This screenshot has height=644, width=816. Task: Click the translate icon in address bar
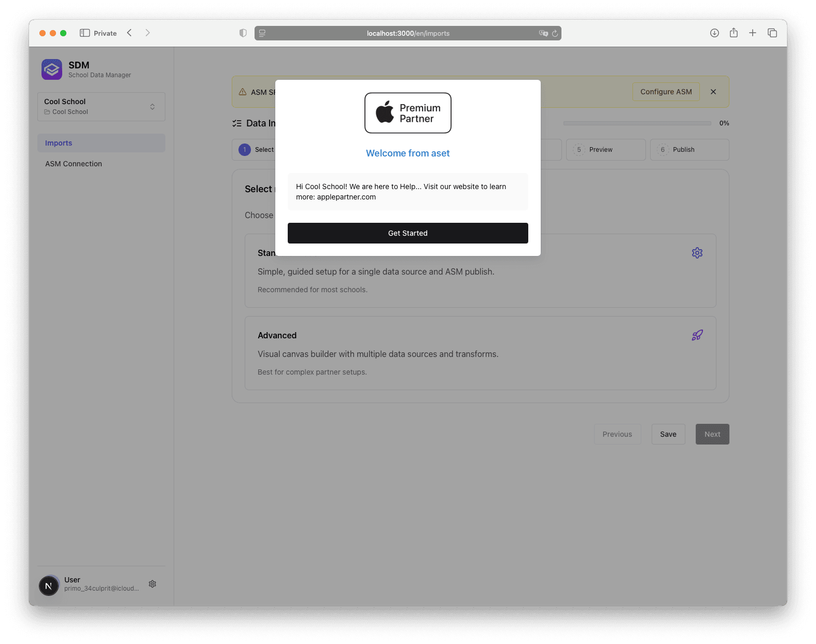pyautogui.click(x=543, y=33)
